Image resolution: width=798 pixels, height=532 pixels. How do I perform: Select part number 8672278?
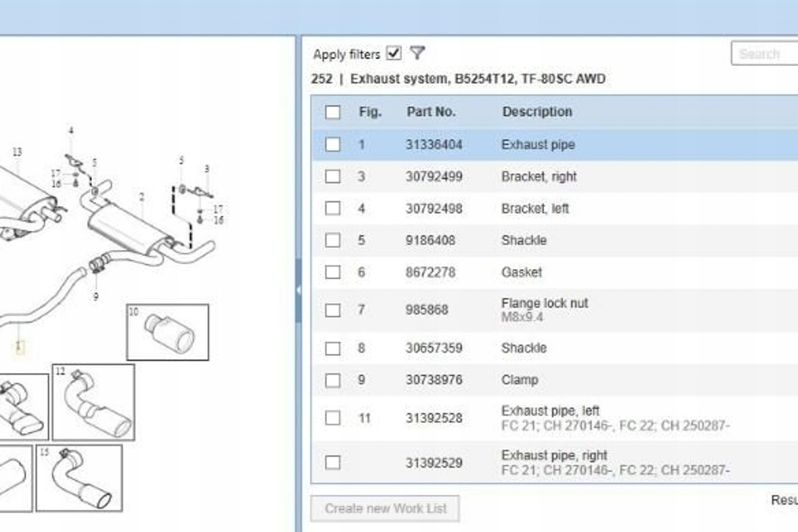pyautogui.click(x=430, y=272)
